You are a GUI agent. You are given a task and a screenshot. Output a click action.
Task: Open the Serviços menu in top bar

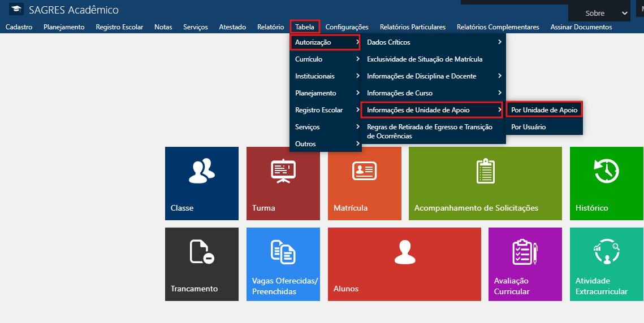pos(196,27)
